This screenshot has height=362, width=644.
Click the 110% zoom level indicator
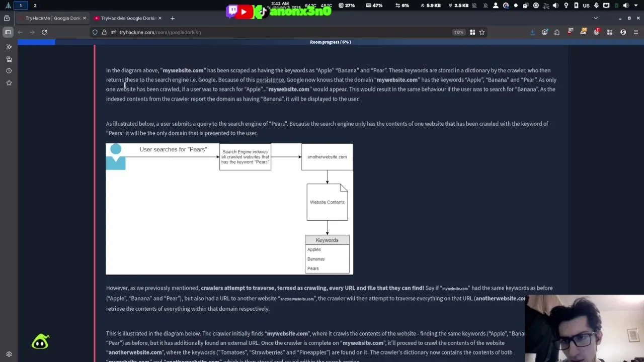pyautogui.click(x=458, y=32)
